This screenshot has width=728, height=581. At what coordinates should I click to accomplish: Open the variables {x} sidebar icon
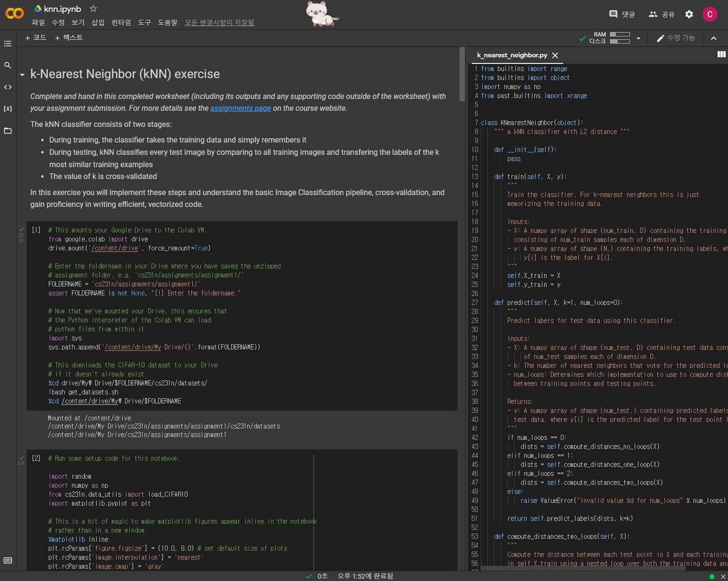tap(8, 108)
